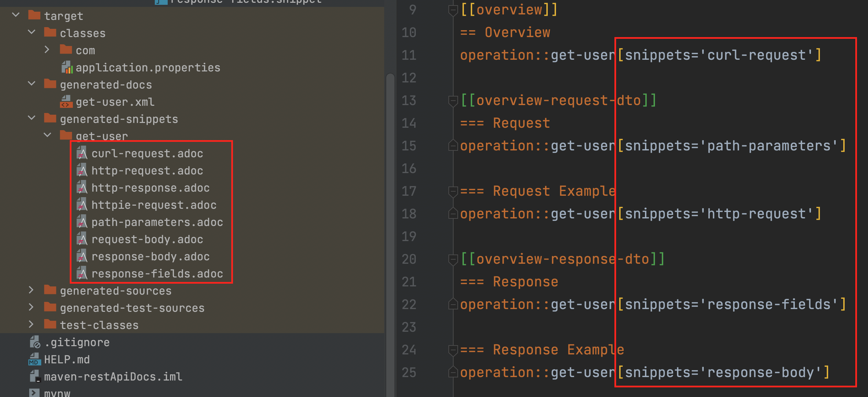Viewport: 868px width, 397px height.
Task: Select http-response.adoc in the tree
Action: (x=150, y=188)
